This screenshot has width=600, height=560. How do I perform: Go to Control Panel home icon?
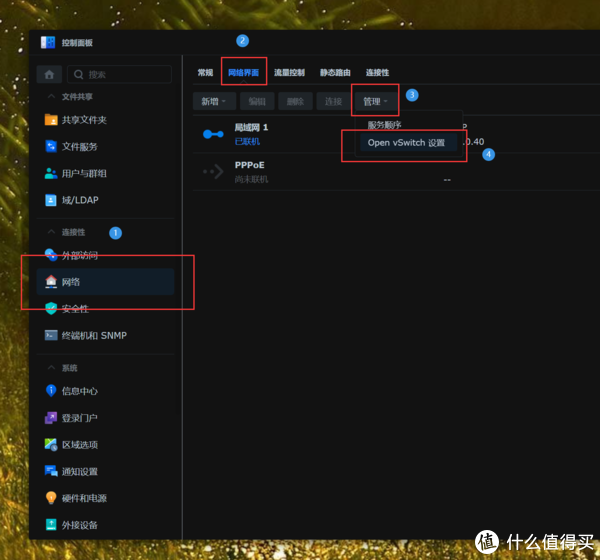coord(49,74)
